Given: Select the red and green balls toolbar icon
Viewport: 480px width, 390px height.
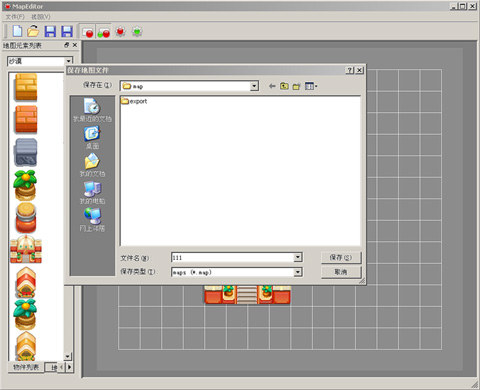Looking at the screenshot, I should (x=104, y=32).
